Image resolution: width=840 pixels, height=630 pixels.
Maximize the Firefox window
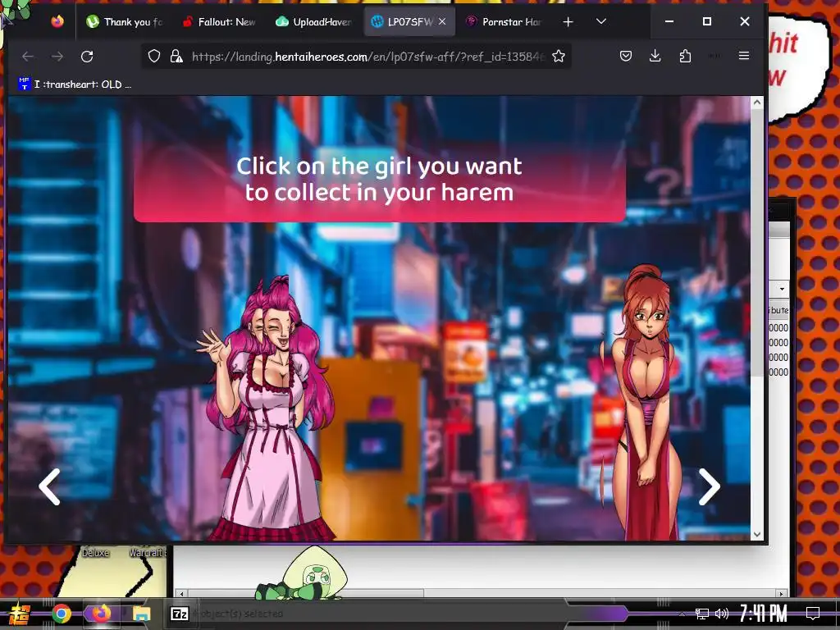(x=706, y=21)
